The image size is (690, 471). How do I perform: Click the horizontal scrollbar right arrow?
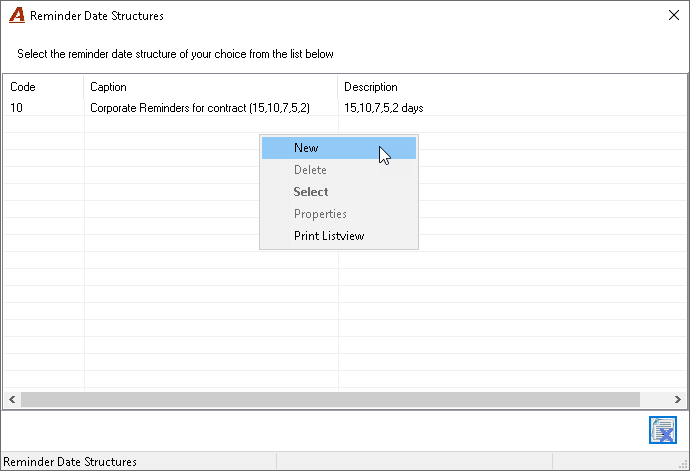point(678,400)
